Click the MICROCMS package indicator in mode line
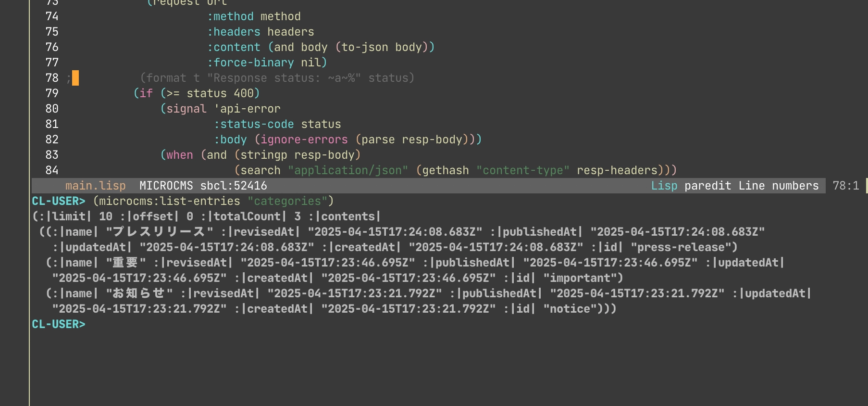 pos(166,186)
